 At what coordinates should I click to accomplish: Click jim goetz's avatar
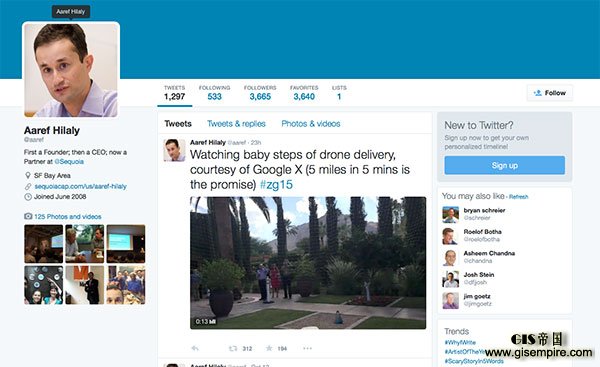point(450,300)
